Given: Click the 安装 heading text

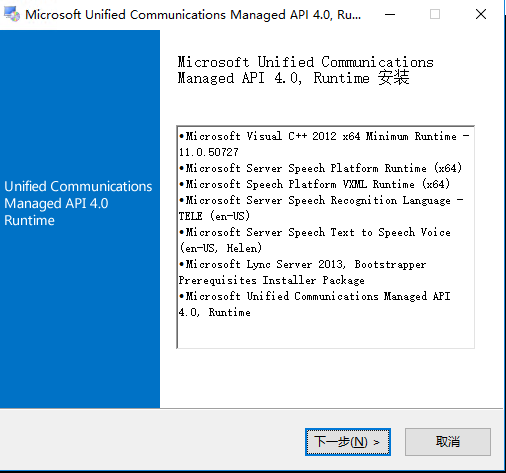Looking at the screenshot, I should click(393, 78).
